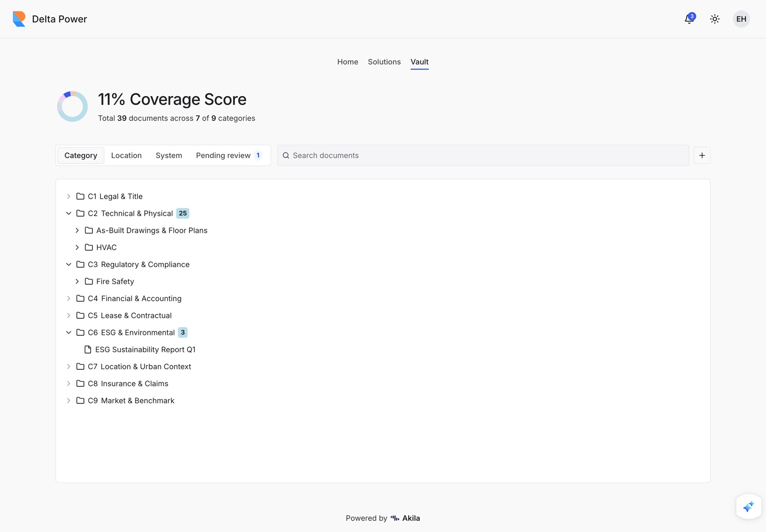This screenshot has height=532, width=766.
Task: Click the plus add document button
Action: [702, 155]
